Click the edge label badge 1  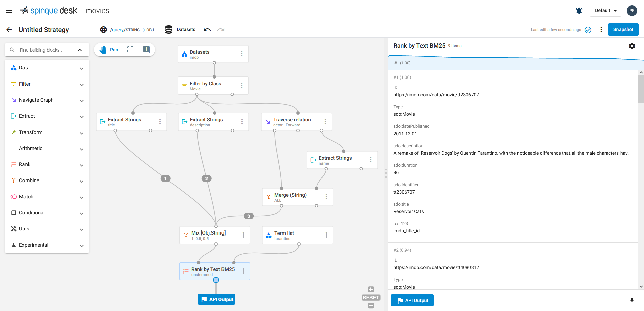tap(165, 178)
